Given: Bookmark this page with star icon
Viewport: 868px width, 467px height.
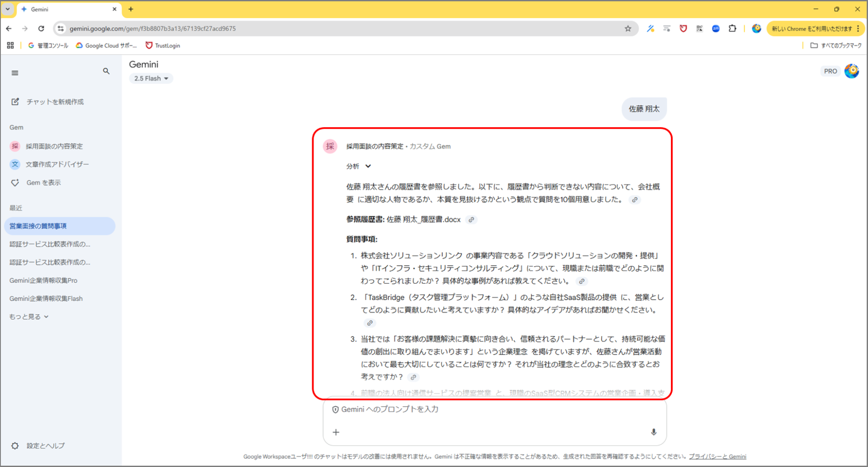Looking at the screenshot, I should (x=628, y=29).
